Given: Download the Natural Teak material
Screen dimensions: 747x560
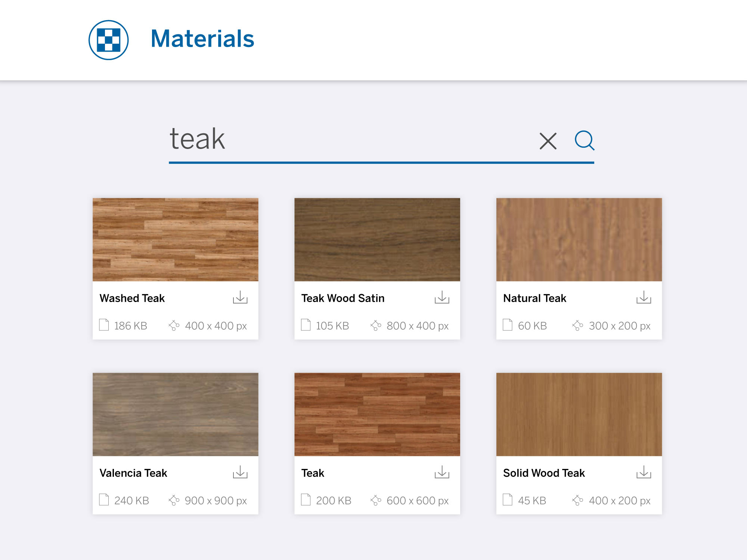Looking at the screenshot, I should point(644,298).
